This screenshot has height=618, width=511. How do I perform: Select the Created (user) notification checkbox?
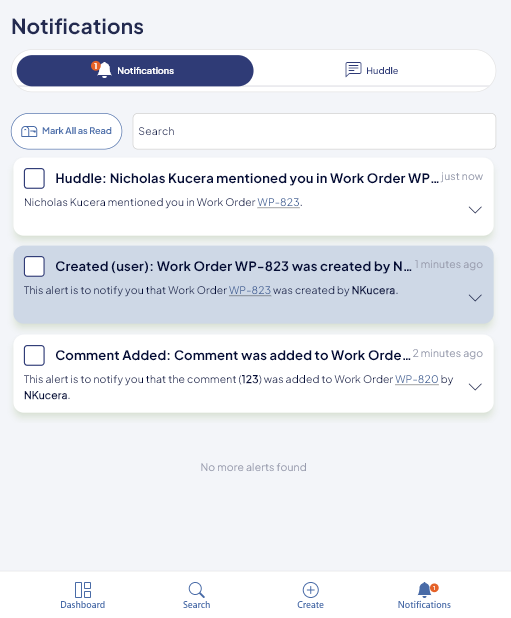click(34, 266)
